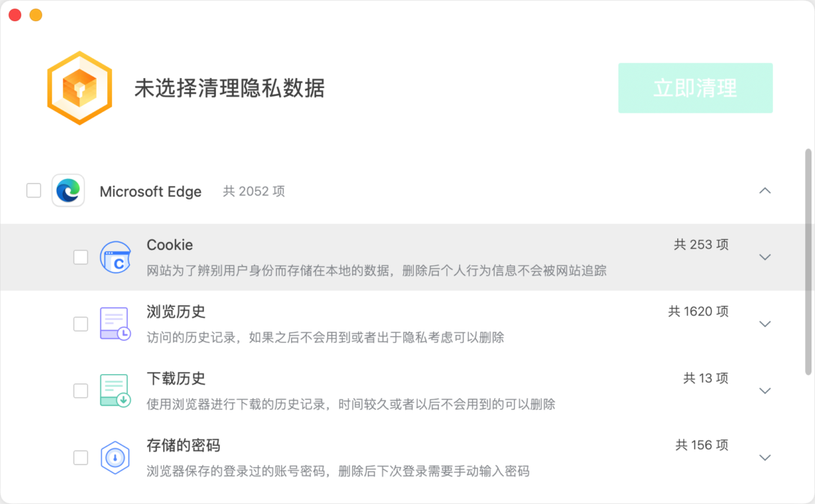Check the 浏览历史 checkbox
Image resolution: width=815 pixels, height=504 pixels.
(80, 324)
